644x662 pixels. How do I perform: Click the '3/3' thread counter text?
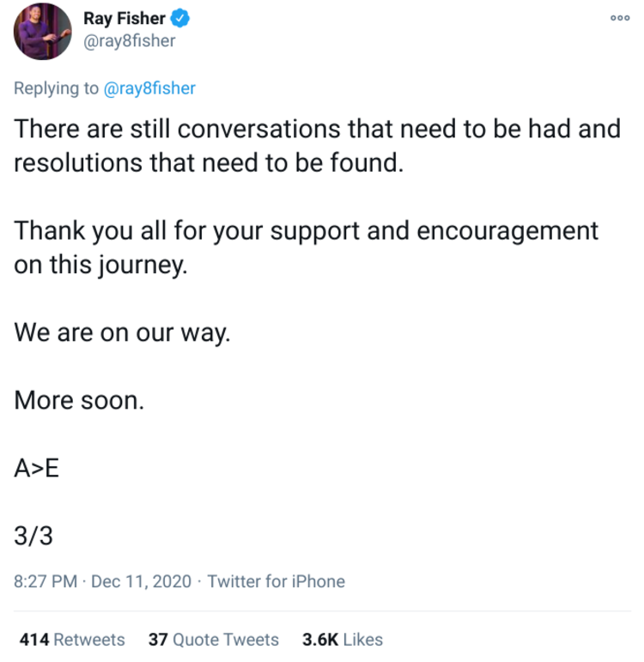click(x=33, y=536)
